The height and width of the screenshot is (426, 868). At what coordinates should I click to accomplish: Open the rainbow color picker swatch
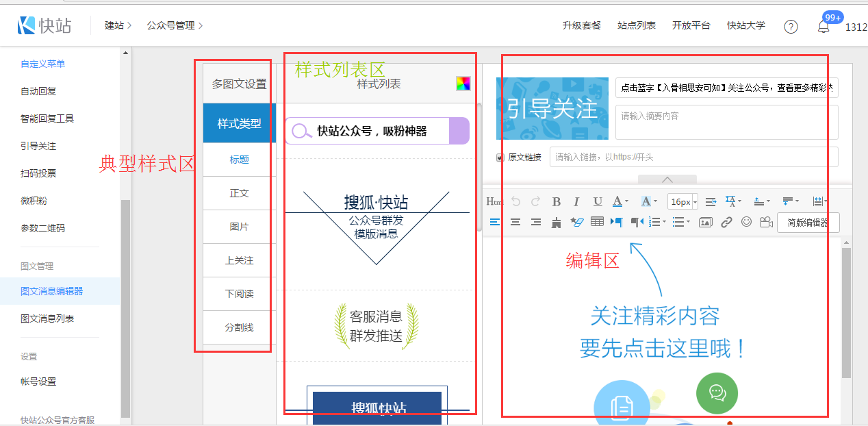click(x=463, y=84)
